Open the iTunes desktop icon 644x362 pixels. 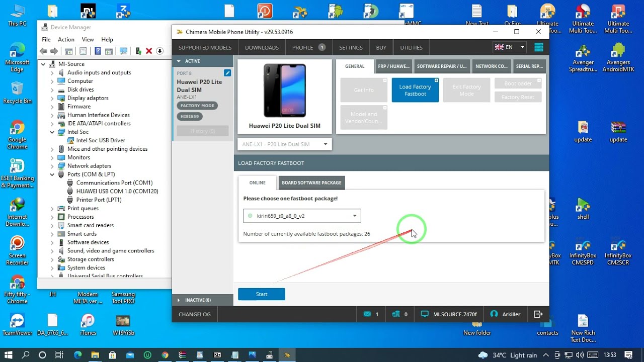pyautogui.click(x=88, y=324)
